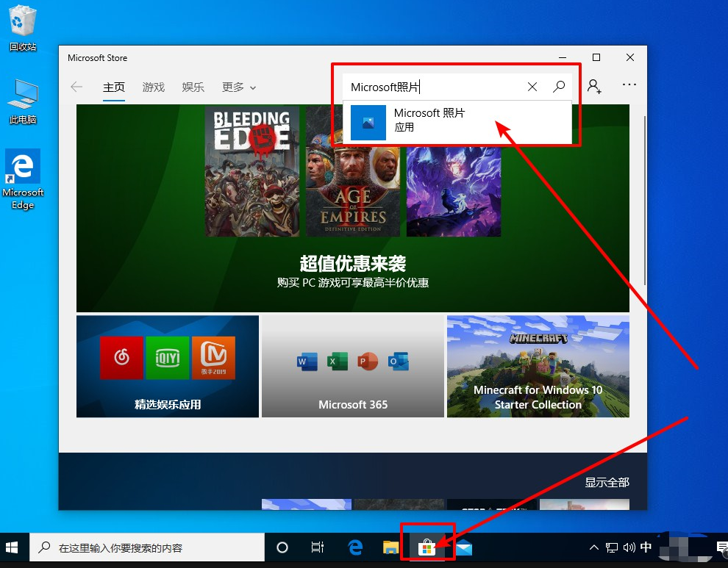Open Microsoft 365 tile

353,367
